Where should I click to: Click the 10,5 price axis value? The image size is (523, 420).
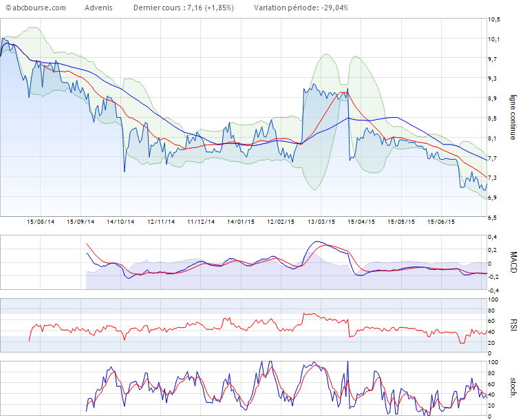coord(494,19)
